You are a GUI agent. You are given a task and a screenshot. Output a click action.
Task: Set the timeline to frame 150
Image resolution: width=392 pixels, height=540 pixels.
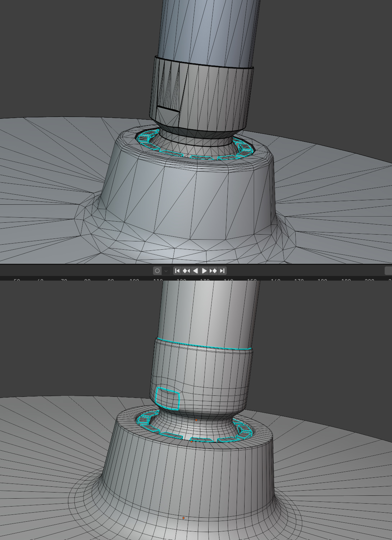click(x=252, y=280)
